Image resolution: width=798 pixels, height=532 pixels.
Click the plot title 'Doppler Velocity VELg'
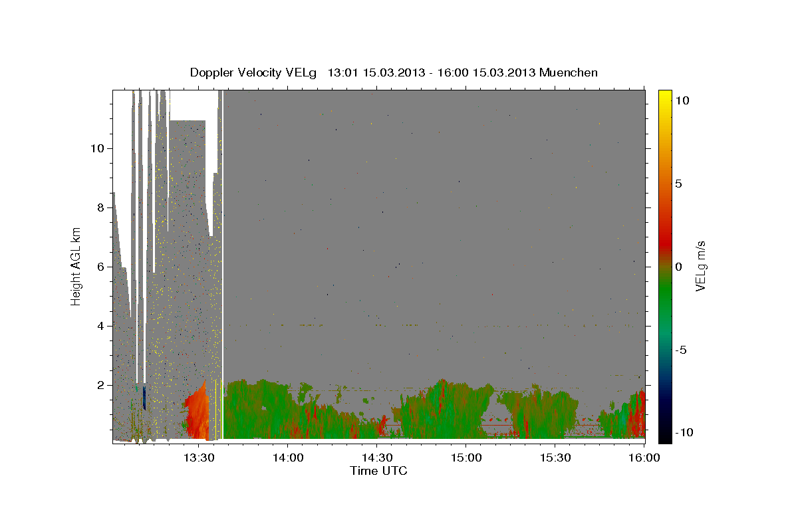pyautogui.click(x=255, y=72)
